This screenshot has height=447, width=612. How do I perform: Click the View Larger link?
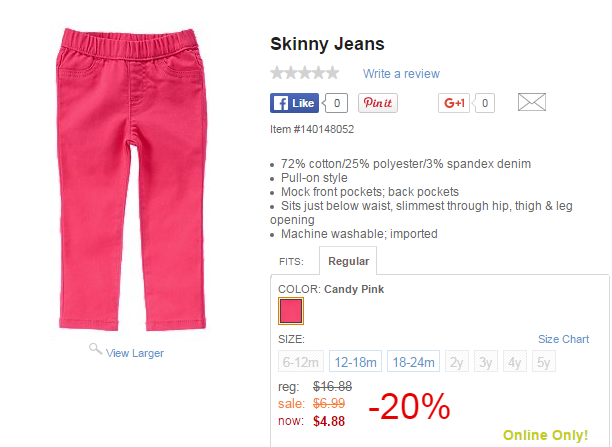pyautogui.click(x=135, y=353)
